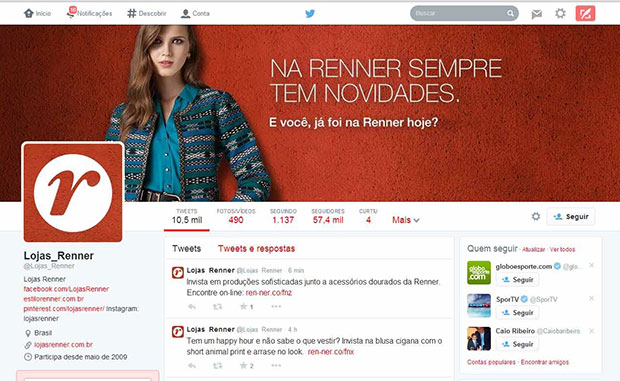
Task: Click Caio Ribeiro account name
Action: (515, 331)
